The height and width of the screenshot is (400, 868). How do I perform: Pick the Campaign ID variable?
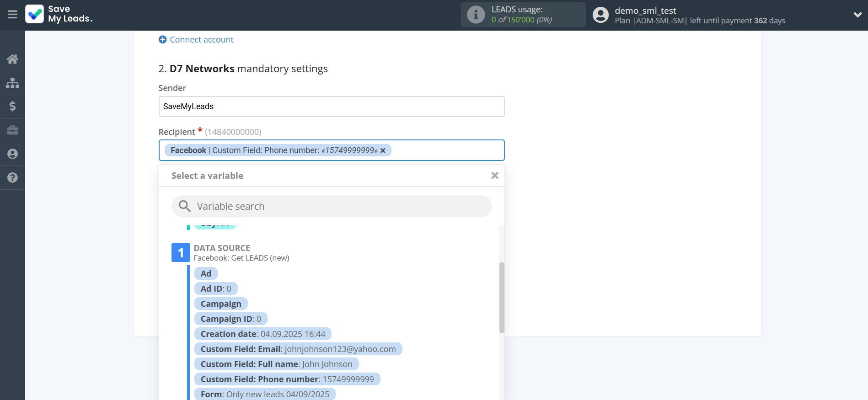click(230, 319)
